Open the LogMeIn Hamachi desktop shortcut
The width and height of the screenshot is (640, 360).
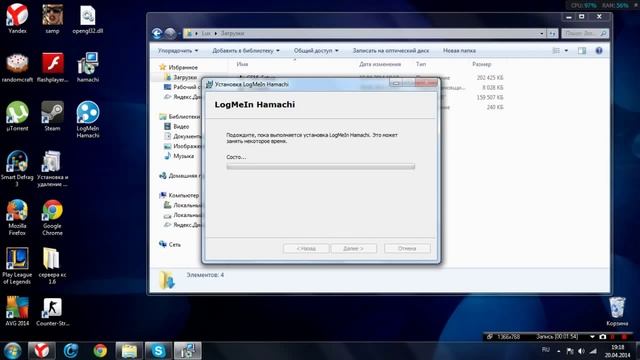point(87,119)
